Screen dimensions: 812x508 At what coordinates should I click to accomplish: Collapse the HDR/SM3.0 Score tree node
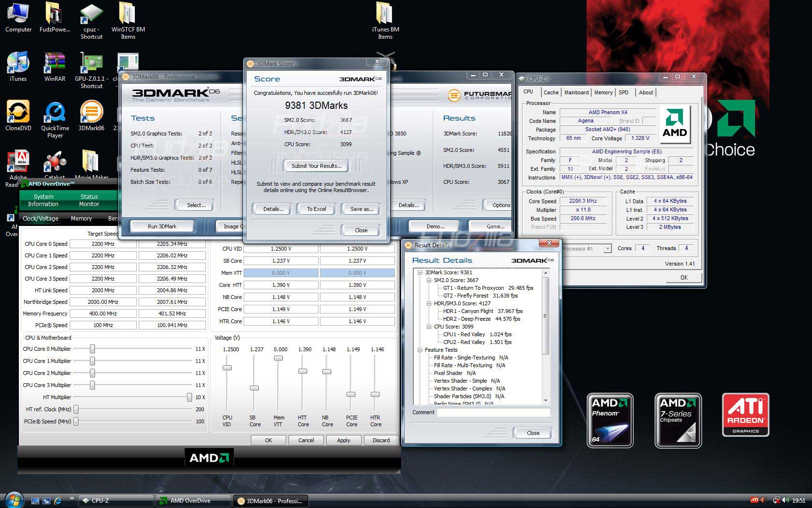(x=429, y=303)
